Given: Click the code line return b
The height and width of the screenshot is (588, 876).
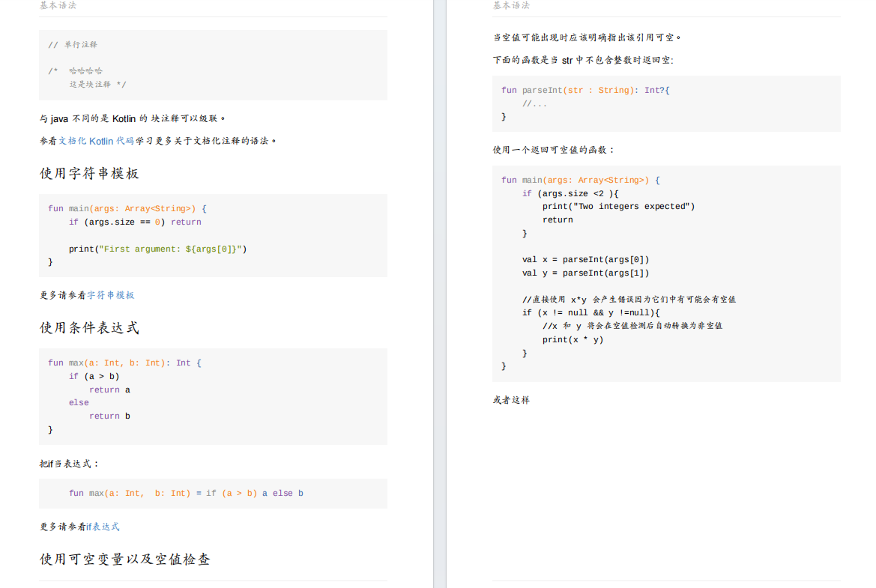Looking at the screenshot, I should point(109,416).
